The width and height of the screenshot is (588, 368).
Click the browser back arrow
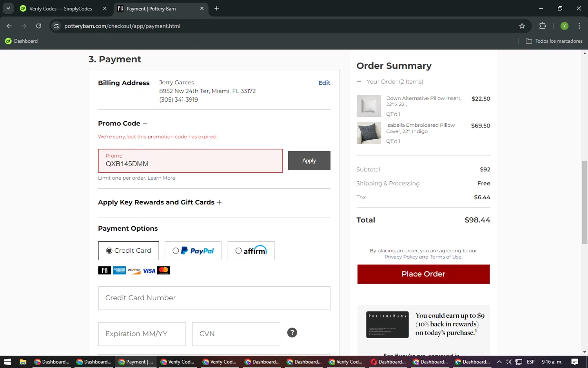[9, 26]
